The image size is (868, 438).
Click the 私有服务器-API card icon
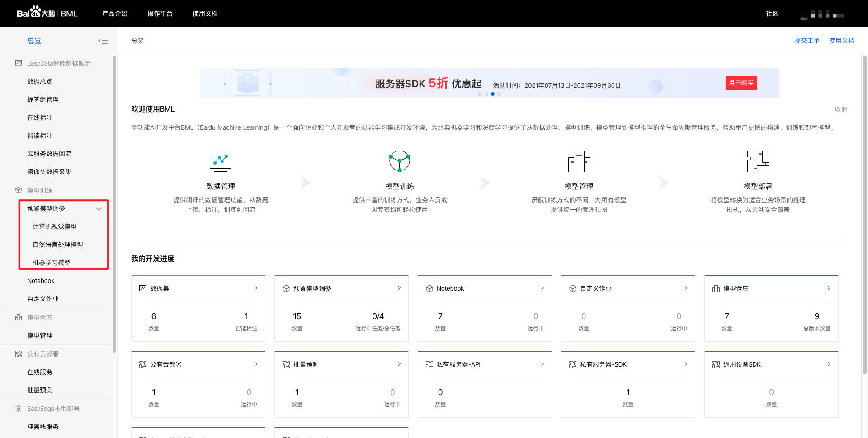(429, 364)
